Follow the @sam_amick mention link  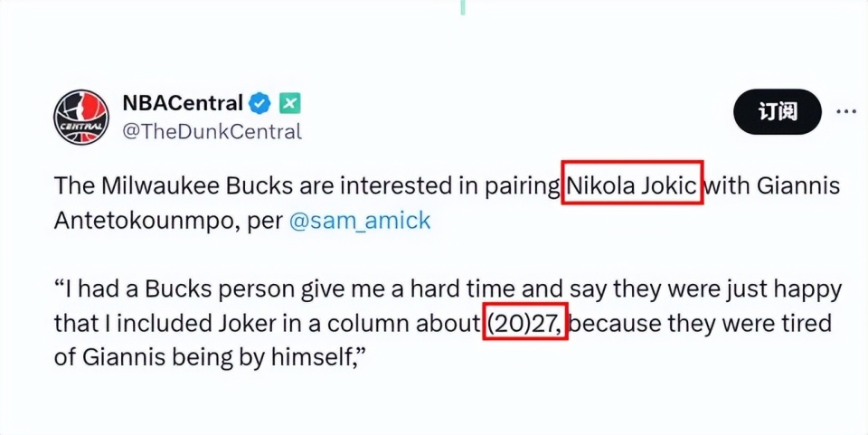click(360, 221)
